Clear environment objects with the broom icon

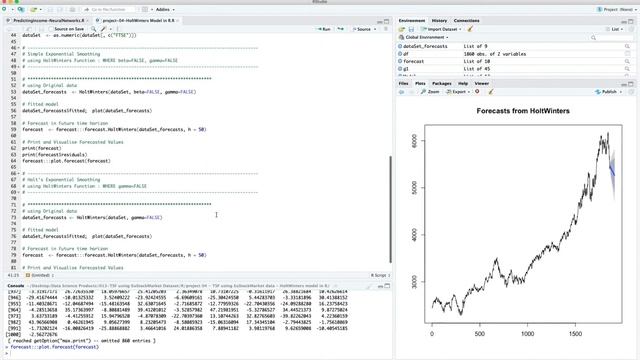click(x=470, y=29)
